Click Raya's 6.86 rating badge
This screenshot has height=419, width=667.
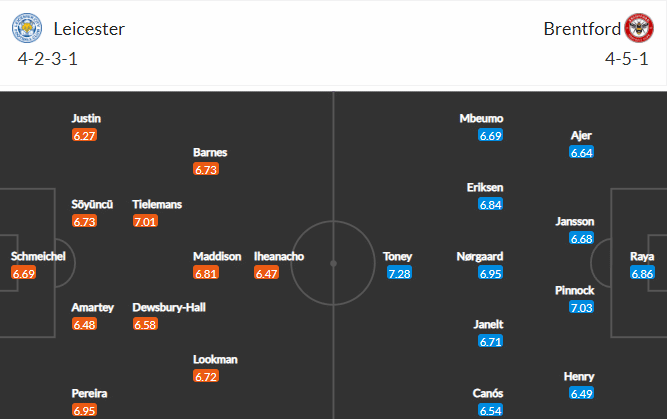[x=642, y=273]
